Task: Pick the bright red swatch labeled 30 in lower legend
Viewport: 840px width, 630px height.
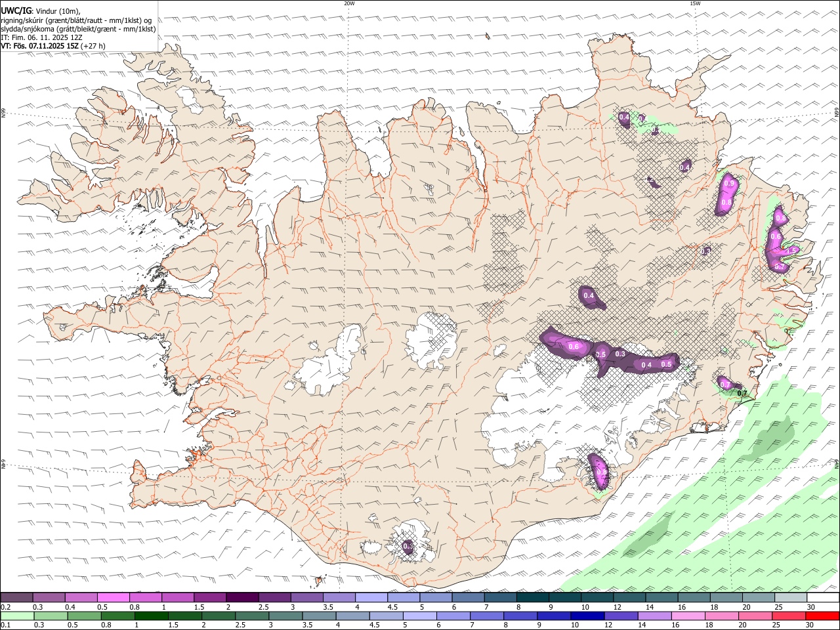Action: [822, 616]
